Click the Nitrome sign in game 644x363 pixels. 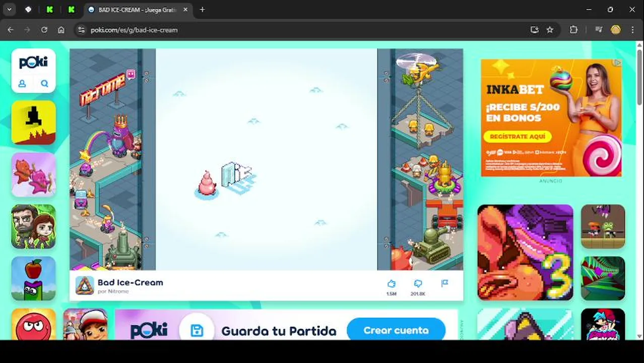coord(102,90)
